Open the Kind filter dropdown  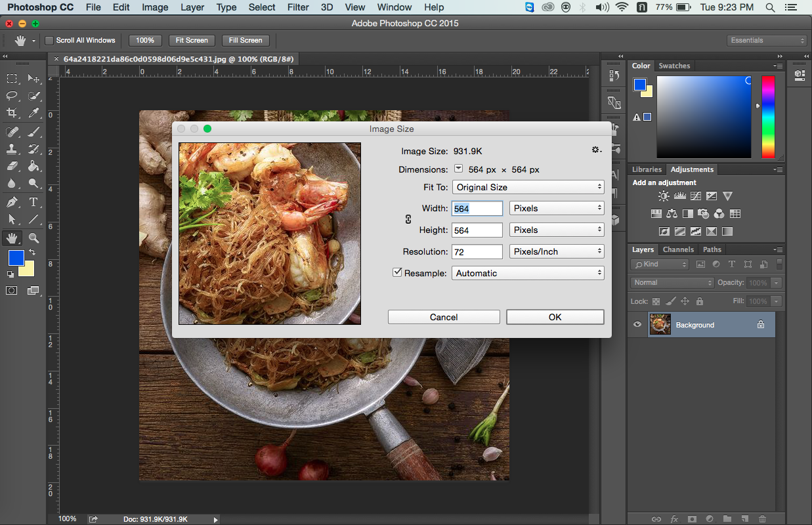click(660, 264)
